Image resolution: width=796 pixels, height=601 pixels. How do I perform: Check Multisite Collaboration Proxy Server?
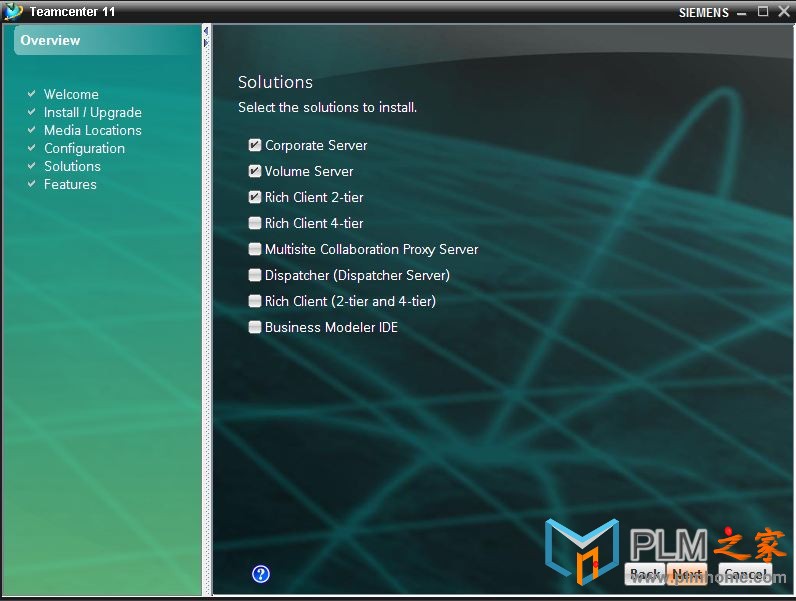(255, 249)
